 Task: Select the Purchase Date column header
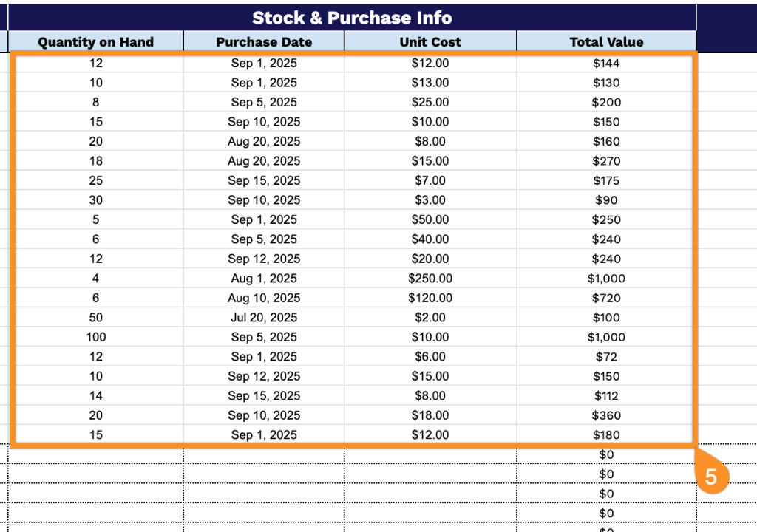click(x=264, y=42)
